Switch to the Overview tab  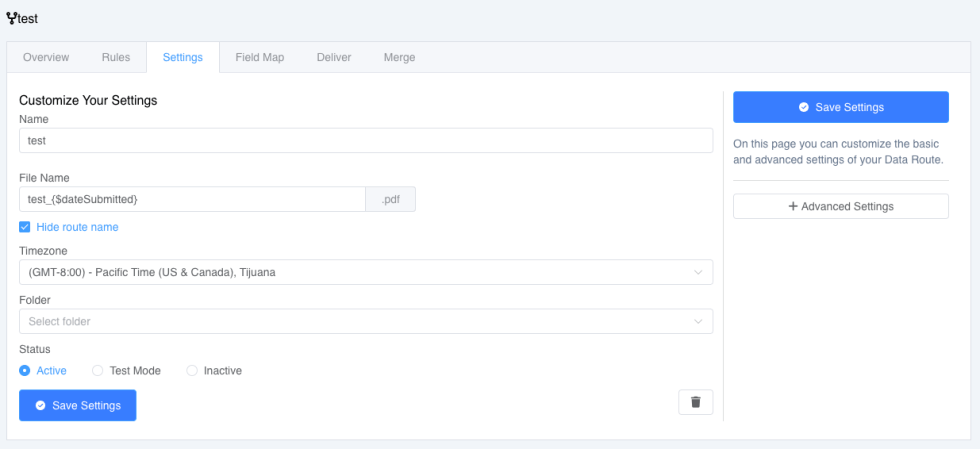coord(46,58)
